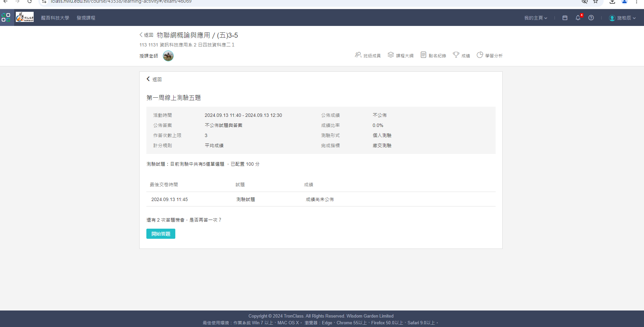Viewport: 644px width, 327px height.
Task: Click the instructor avatar thumbnail
Action: [x=168, y=56]
